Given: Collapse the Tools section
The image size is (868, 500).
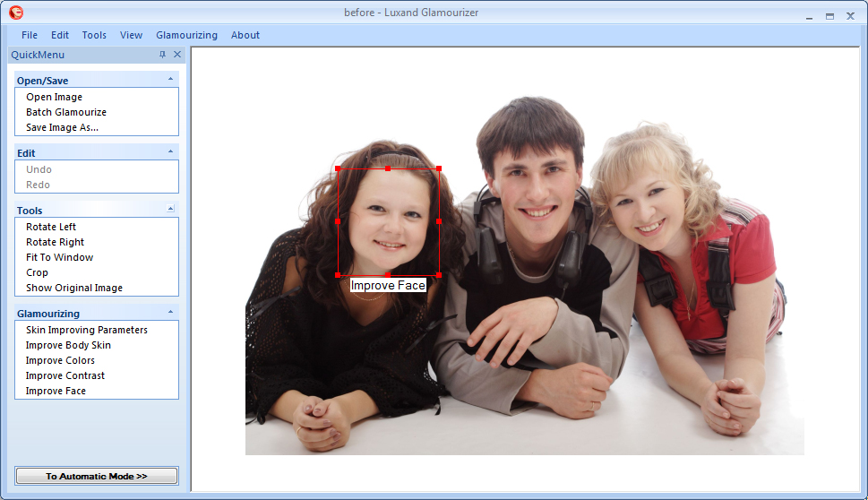Looking at the screenshot, I should point(170,209).
